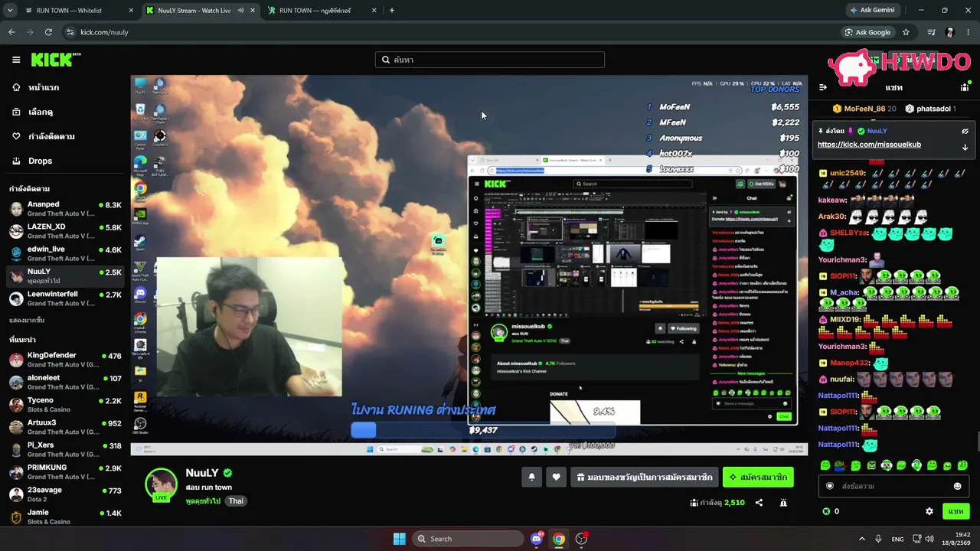Click the Ask Google button
980x551 pixels.
click(x=867, y=32)
